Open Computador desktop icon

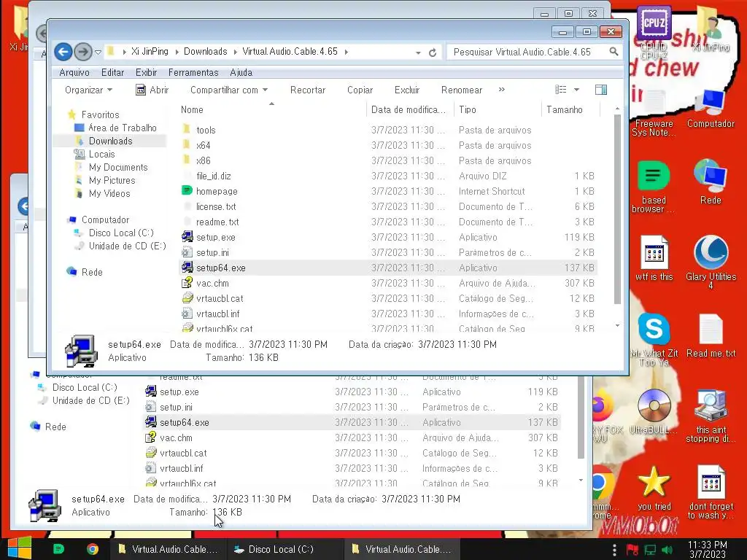coord(711,109)
